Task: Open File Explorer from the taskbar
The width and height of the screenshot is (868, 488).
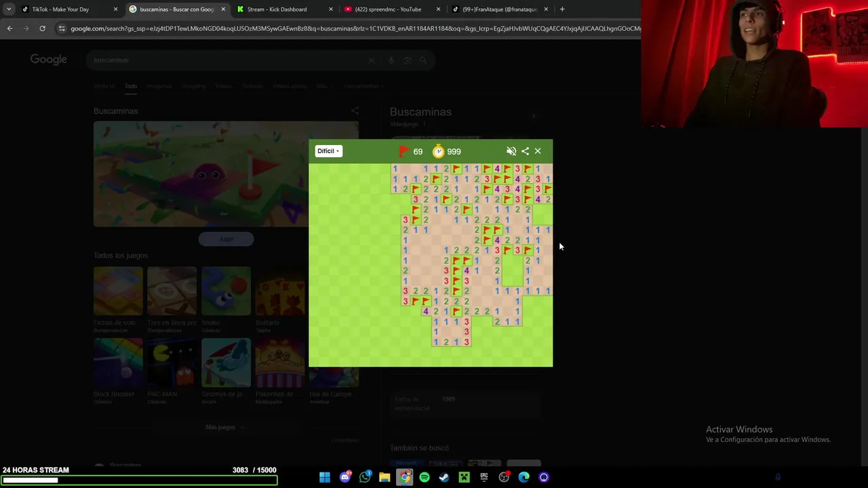Action: (384, 477)
